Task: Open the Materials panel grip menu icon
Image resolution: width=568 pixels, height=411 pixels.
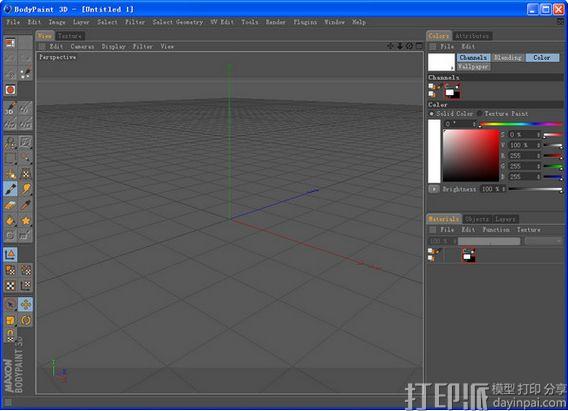Action: [x=433, y=230]
